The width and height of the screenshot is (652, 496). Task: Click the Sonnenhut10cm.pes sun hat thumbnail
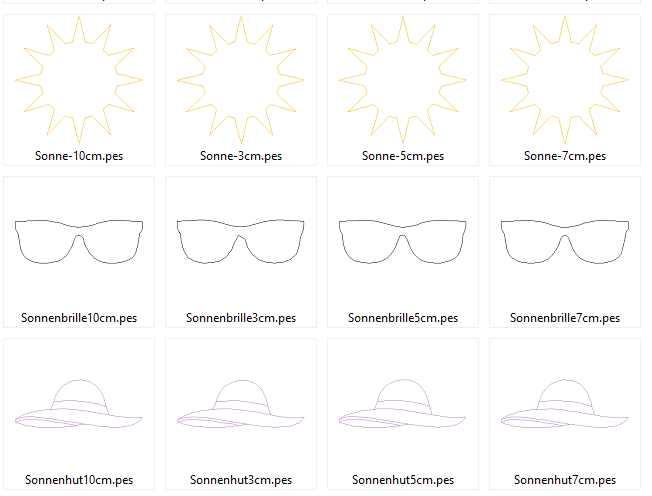point(79,405)
